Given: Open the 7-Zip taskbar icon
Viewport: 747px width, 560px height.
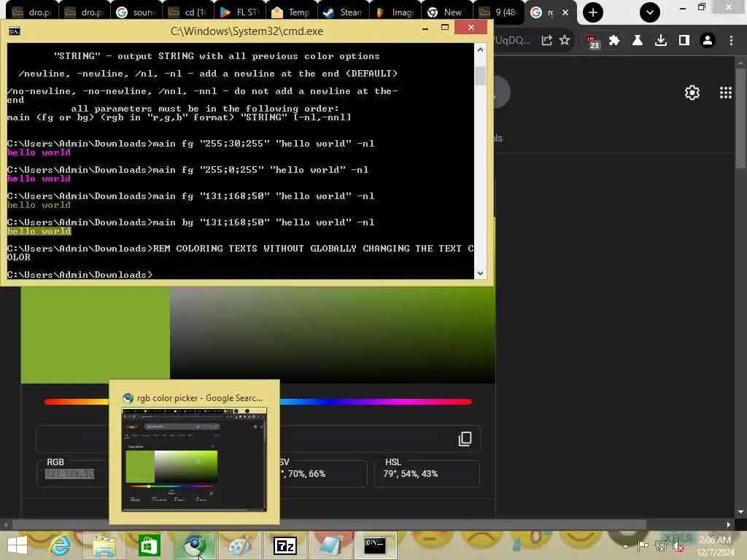Looking at the screenshot, I should [x=285, y=545].
